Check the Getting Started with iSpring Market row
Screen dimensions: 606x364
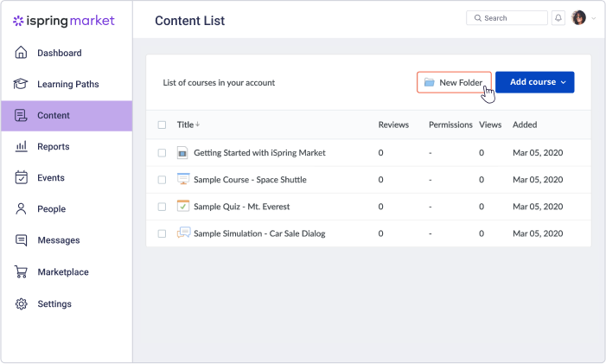click(162, 153)
